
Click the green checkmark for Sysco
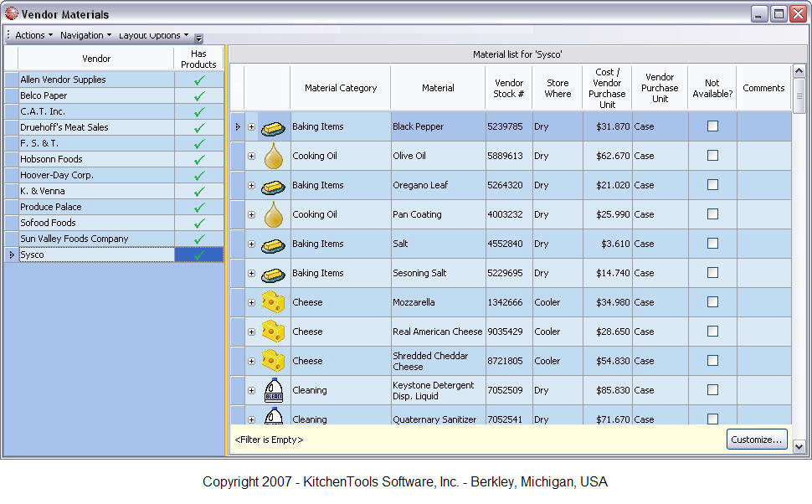(199, 255)
